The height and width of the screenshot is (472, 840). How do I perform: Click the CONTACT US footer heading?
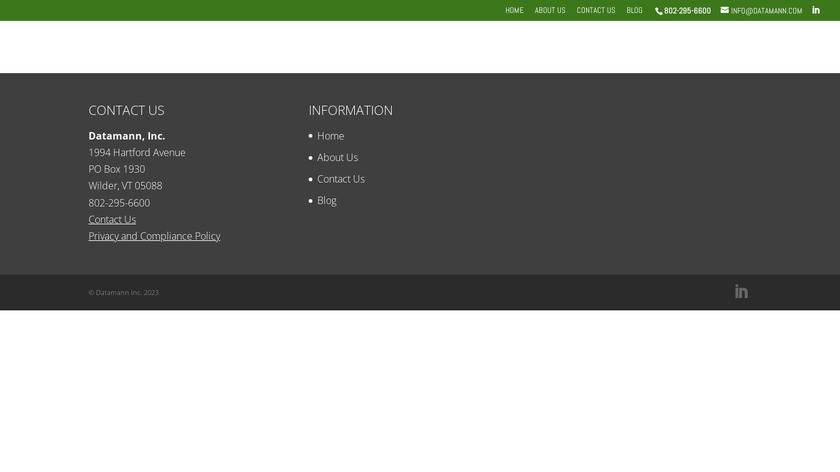[126, 110]
